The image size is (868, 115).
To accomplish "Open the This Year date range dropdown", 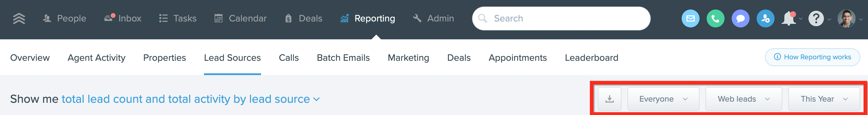I will pyautogui.click(x=824, y=99).
